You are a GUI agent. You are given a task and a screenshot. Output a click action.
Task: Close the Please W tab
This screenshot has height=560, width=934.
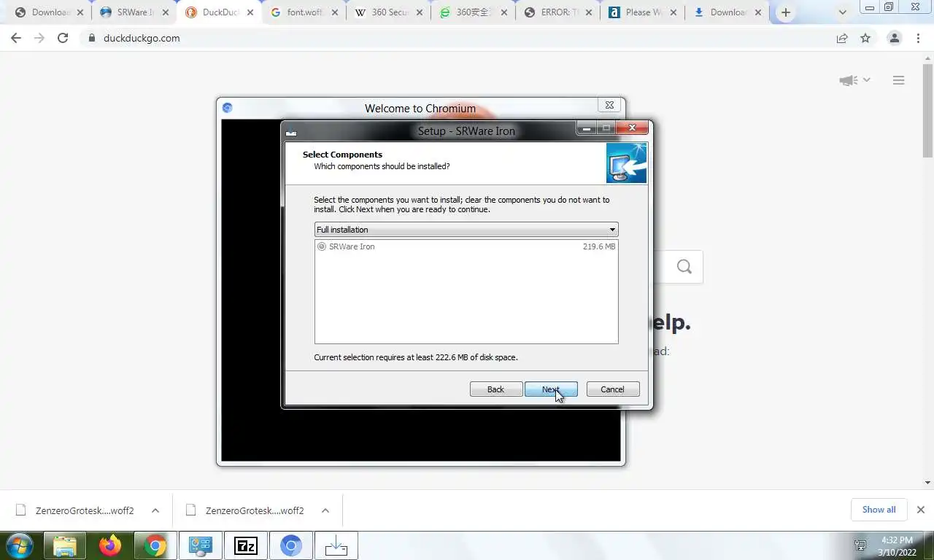673,12
